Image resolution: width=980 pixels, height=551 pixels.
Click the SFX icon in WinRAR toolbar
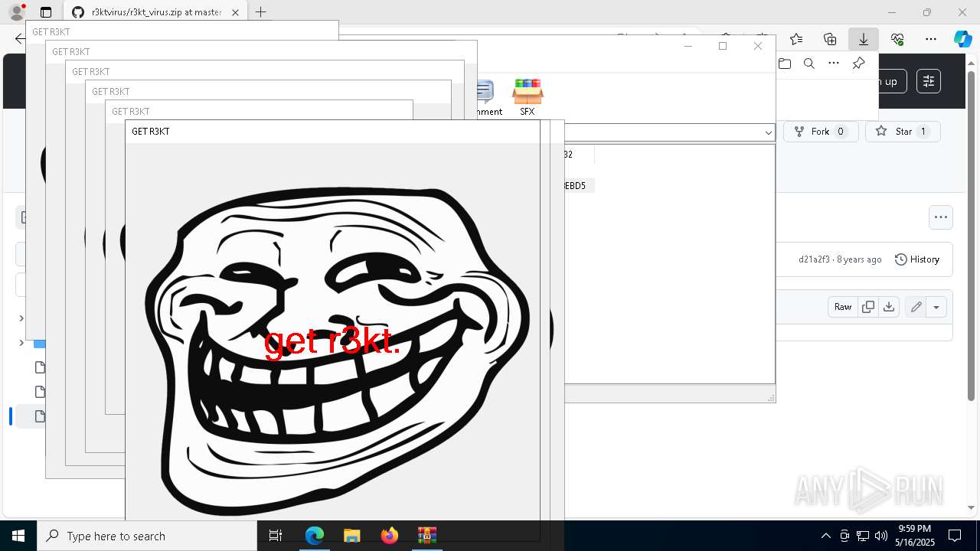(528, 97)
